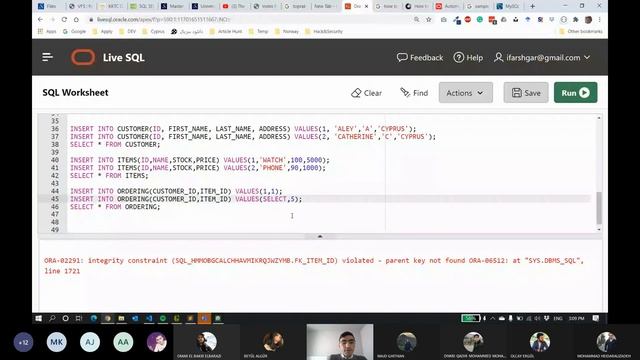The height and width of the screenshot is (360, 640).
Task: Bookmark this page with the star icon
Action: click(429, 19)
